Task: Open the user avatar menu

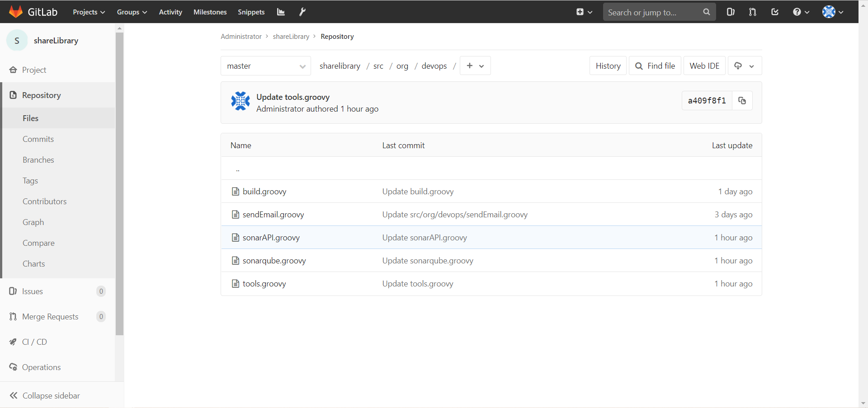Action: tap(832, 12)
